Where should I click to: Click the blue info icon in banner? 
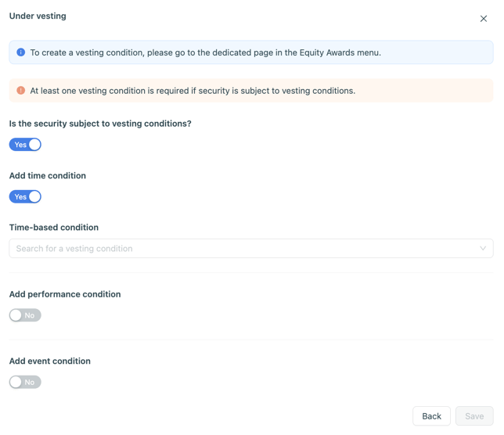21,52
